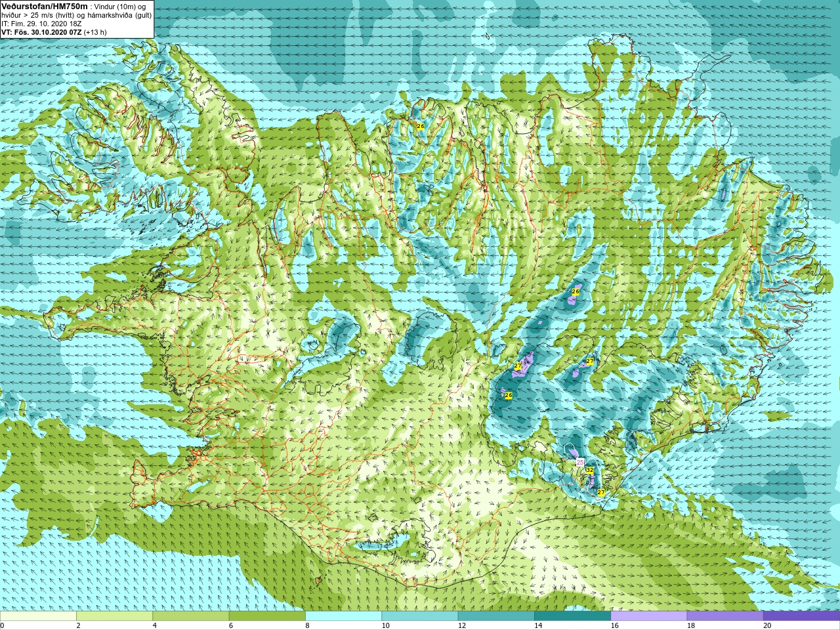Click the scale label 8
Screen dimensions: 840x630
307,625
